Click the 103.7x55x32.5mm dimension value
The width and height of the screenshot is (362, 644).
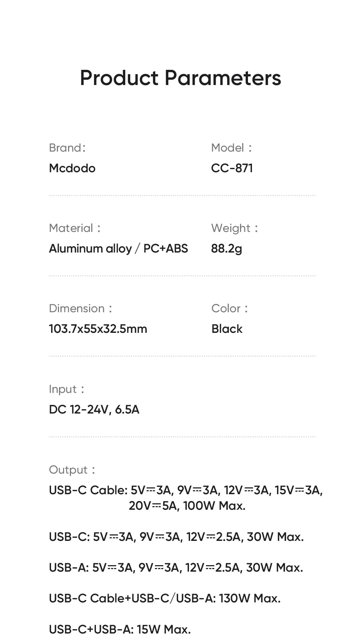98,329
